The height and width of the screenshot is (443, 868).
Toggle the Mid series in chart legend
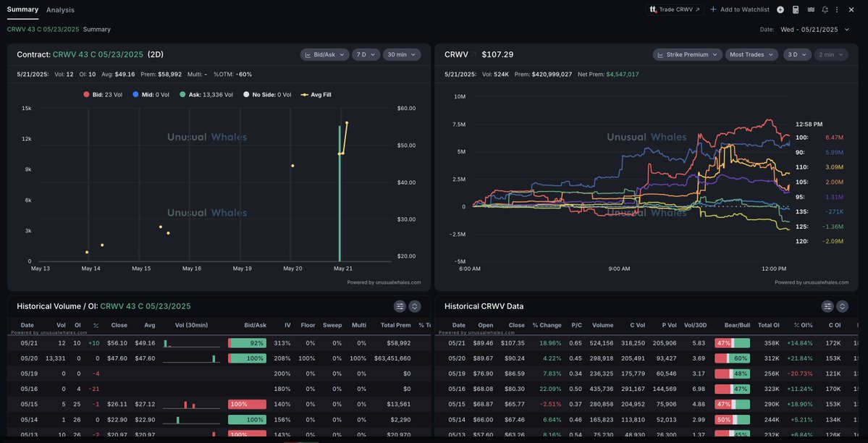coord(152,95)
